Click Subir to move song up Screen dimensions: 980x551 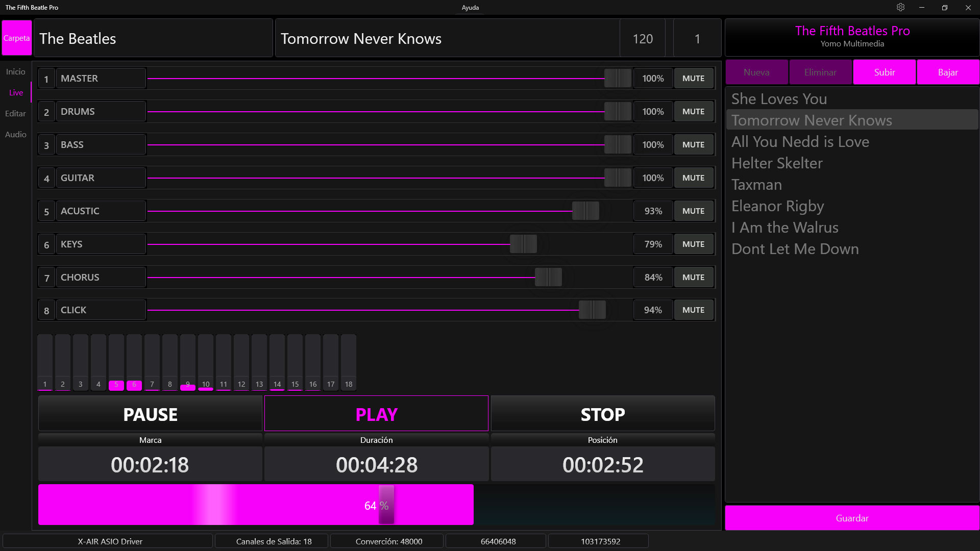pos(884,72)
